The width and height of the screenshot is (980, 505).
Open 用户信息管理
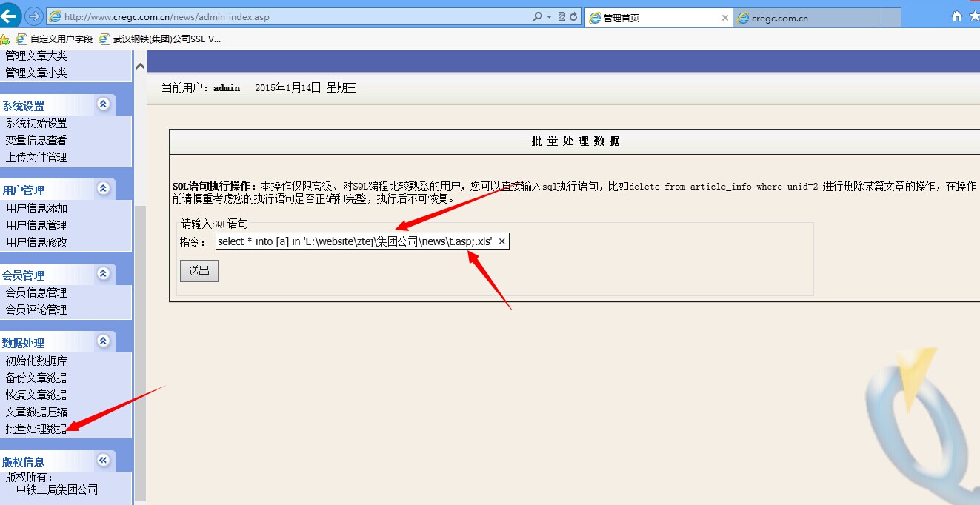[x=36, y=225]
